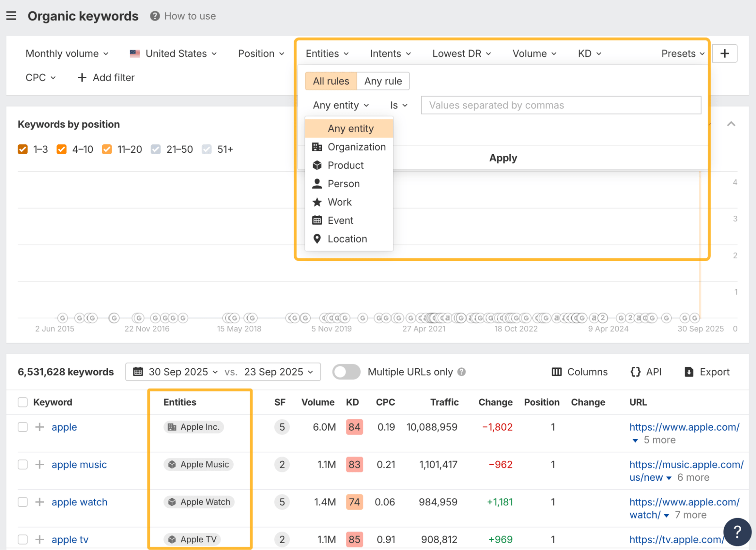The height and width of the screenshot is (550, 756).
Task: Click the How to use help icon
Action: coord(155,16)
